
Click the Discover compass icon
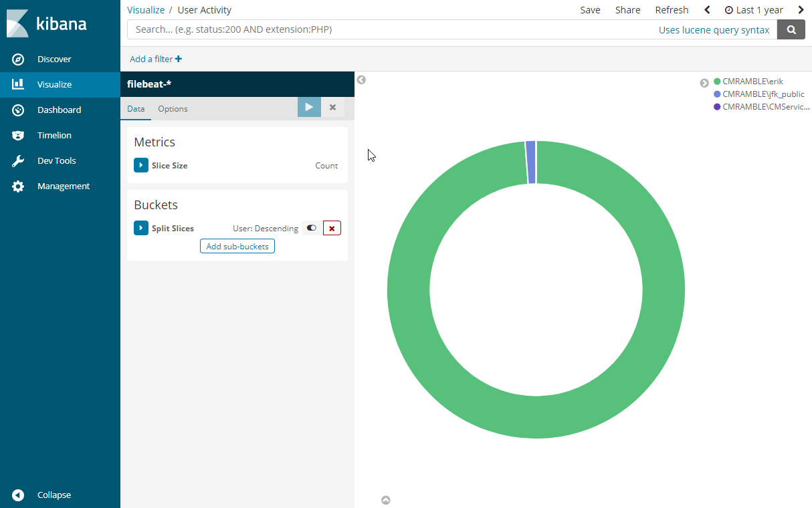[x=18, y=59]
